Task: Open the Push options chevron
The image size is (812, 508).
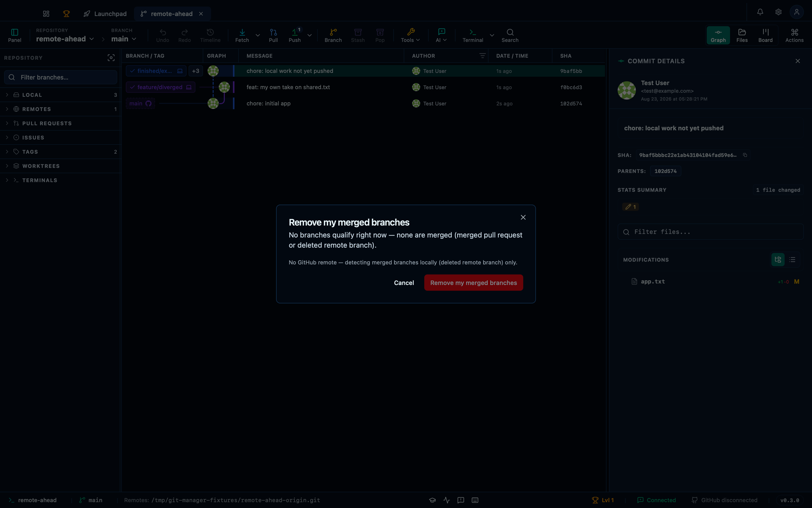Action: coord(309,35)
